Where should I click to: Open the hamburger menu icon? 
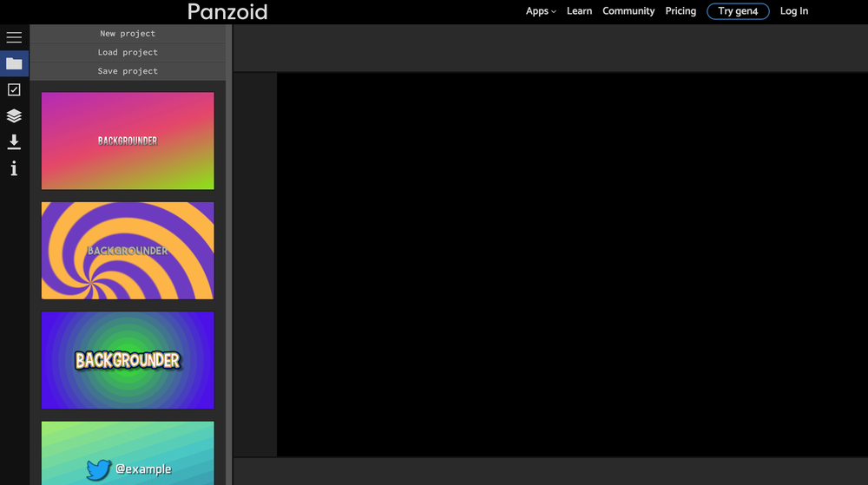14,37
